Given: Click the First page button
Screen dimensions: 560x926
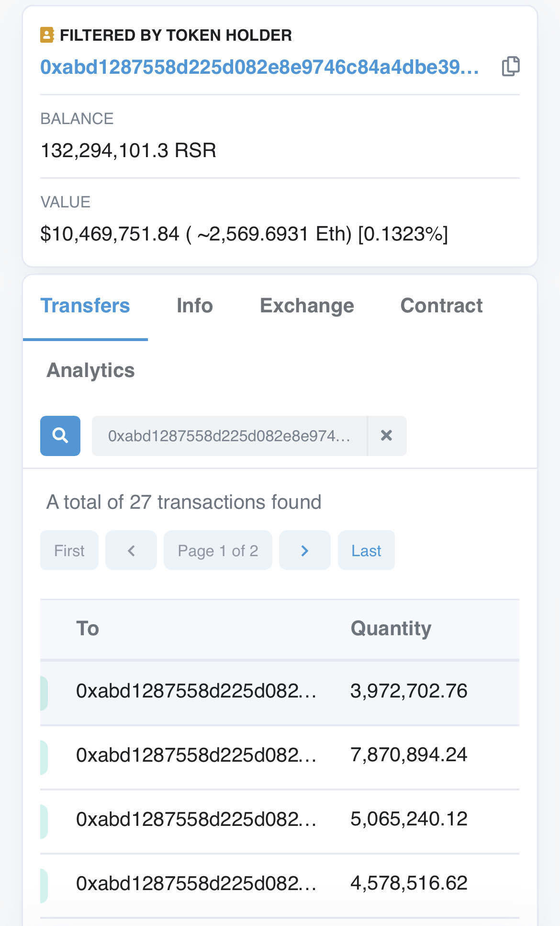Looking at the screenshot, I should [69, 550].
